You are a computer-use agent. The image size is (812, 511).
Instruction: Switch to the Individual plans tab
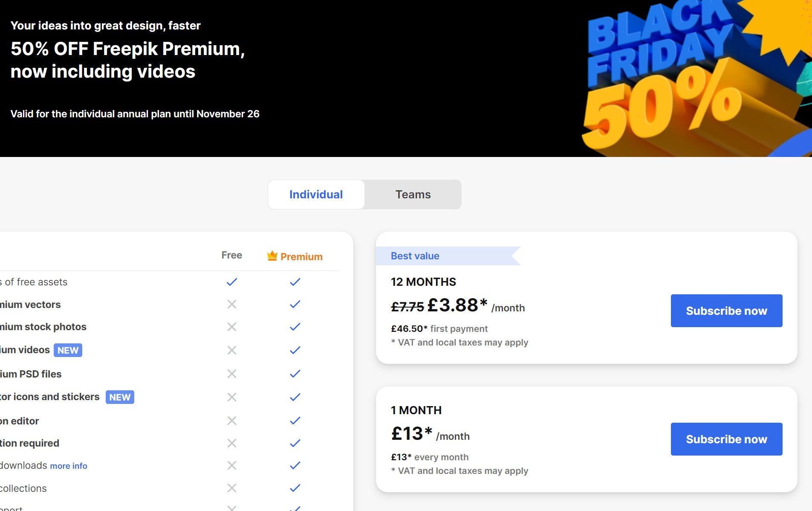click(316, 195)
